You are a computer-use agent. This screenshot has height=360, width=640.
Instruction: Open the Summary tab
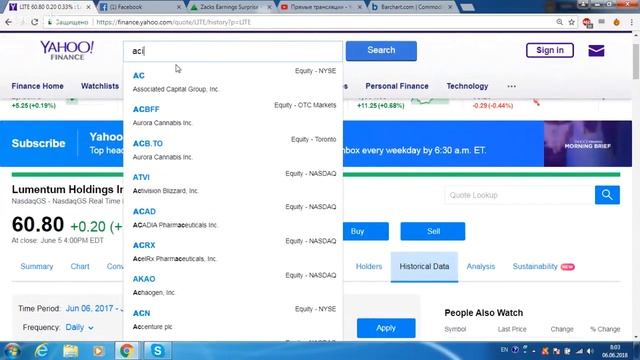(37, 267)
